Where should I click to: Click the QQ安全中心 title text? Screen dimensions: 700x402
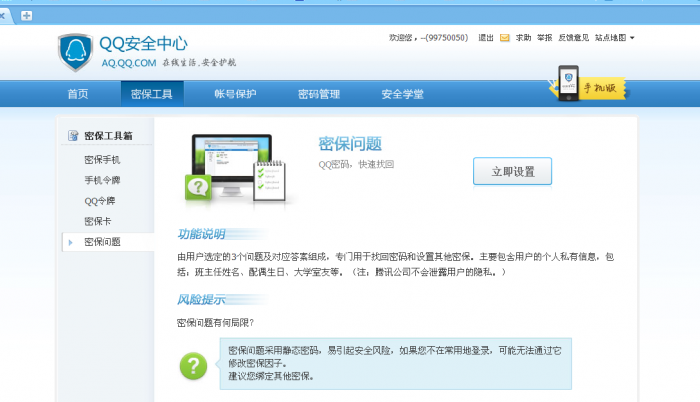(x=143, y=44)
